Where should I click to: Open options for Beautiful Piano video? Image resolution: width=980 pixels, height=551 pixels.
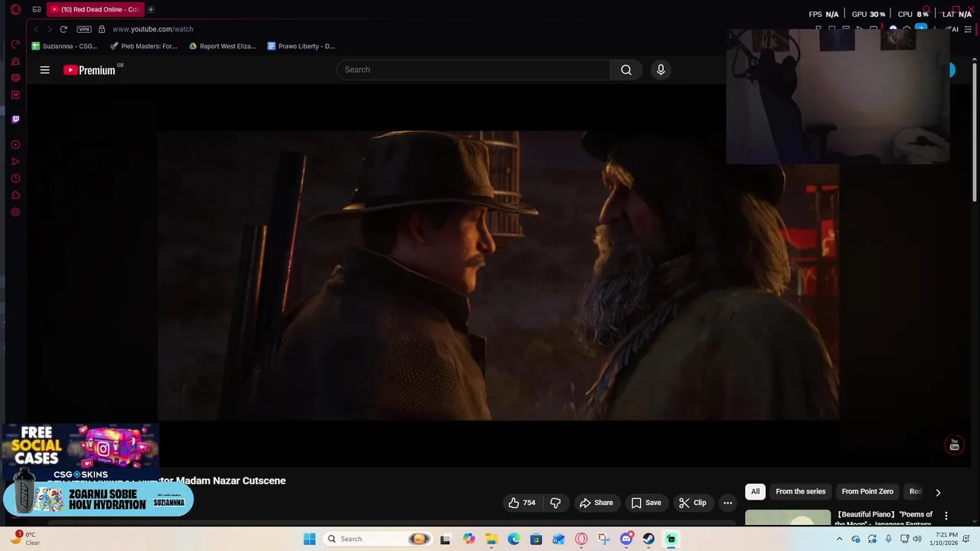click(946, 516)
